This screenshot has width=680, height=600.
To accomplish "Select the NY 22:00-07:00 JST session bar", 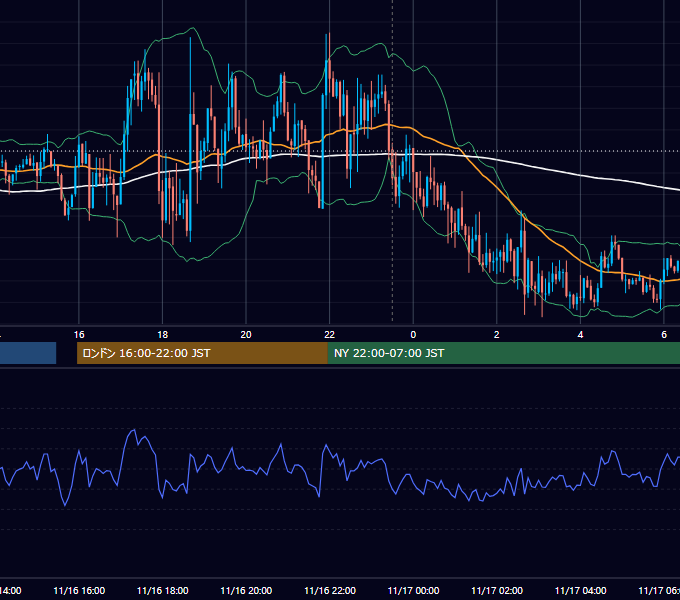I will pyautogui.click(x=503, y=353).
